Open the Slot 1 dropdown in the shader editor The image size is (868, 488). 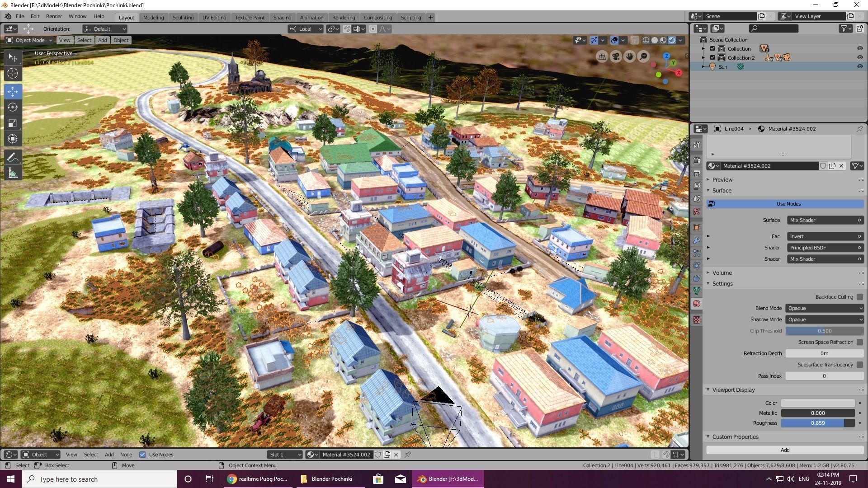[x=284, y=455]
